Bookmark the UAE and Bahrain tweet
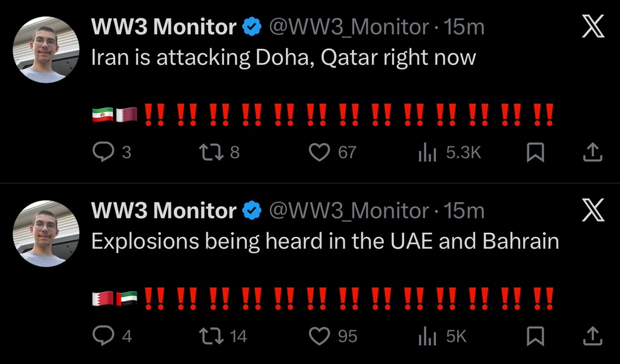Image resolution: width=620 pixels, height=364 pixels. coord(535,336)
